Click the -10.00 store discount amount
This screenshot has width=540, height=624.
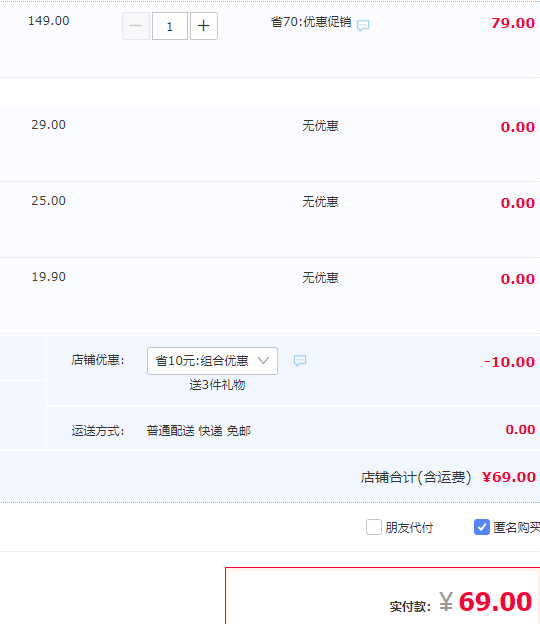[509, 362]
